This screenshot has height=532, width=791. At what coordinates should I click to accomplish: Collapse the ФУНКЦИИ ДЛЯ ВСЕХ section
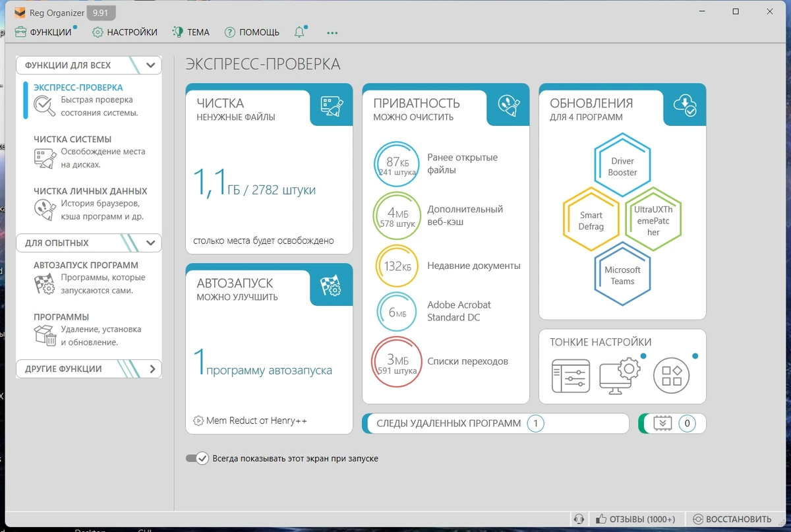click(x=151, y=65)
